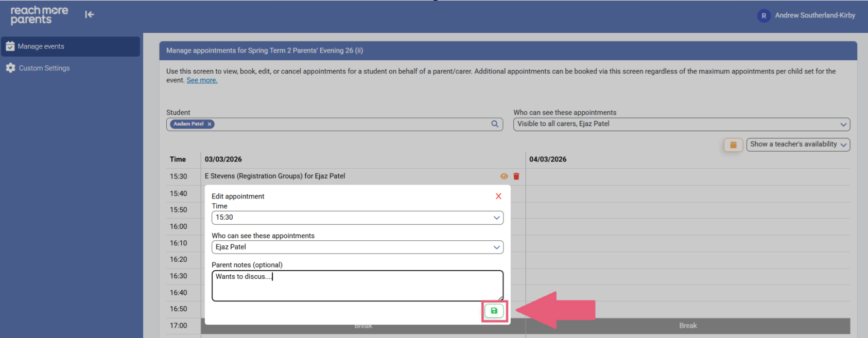868x338 pixels.
Task: Close the Edit appointment dialog
Action: (x=498, y=196)
